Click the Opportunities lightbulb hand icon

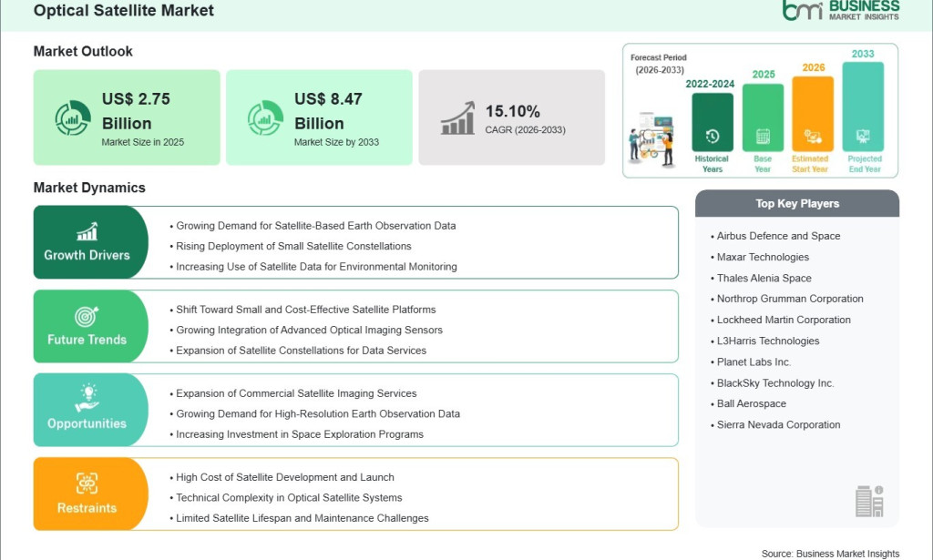[87, 398]
